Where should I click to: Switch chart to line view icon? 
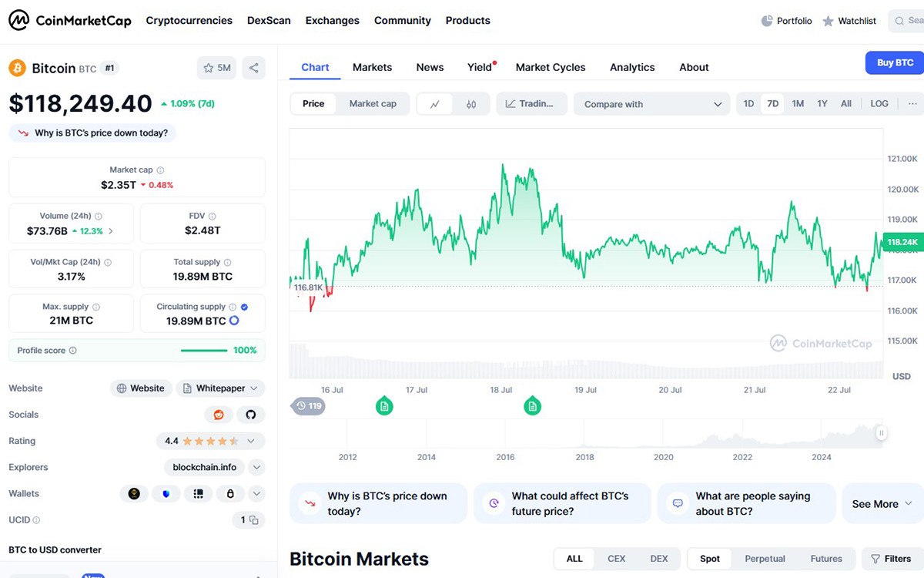pyautogui.click(x=435, y=104)
